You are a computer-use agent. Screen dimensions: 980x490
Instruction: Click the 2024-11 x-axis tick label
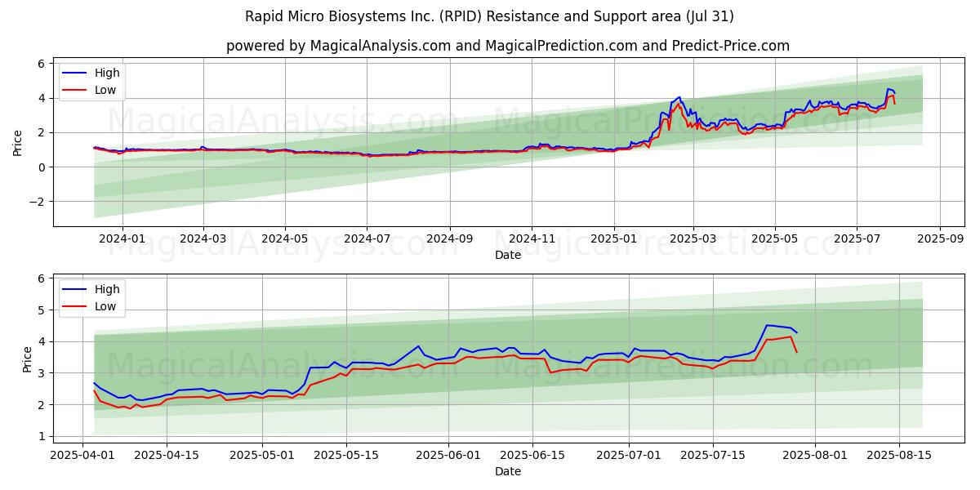coord(532,238)
